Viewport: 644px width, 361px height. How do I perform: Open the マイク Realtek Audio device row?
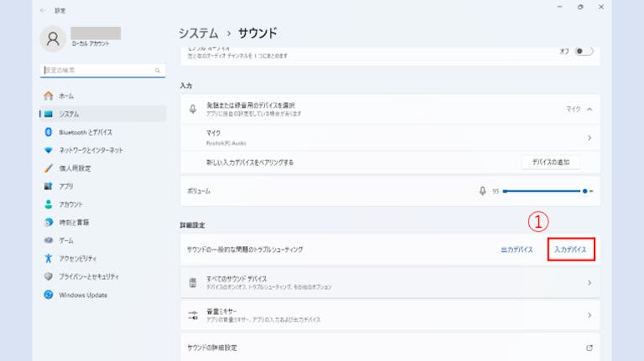click(390, 138)
